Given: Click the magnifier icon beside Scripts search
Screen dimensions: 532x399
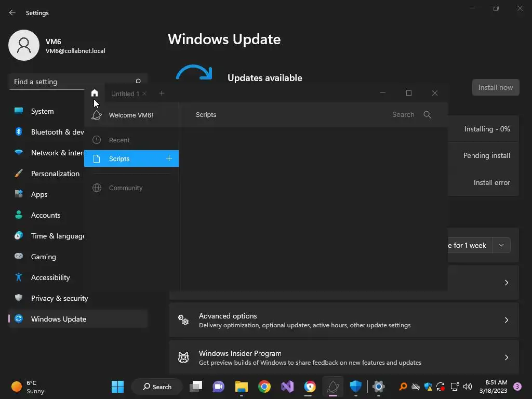Looking at the screenshot, I should tap(428, 115).
